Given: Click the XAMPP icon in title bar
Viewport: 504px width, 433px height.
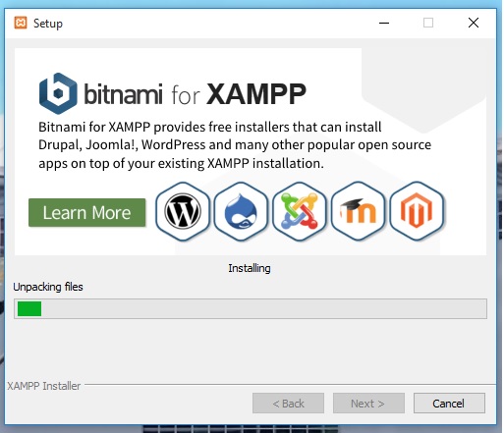Looking at the screenshot, I should [x=21, y=23].
